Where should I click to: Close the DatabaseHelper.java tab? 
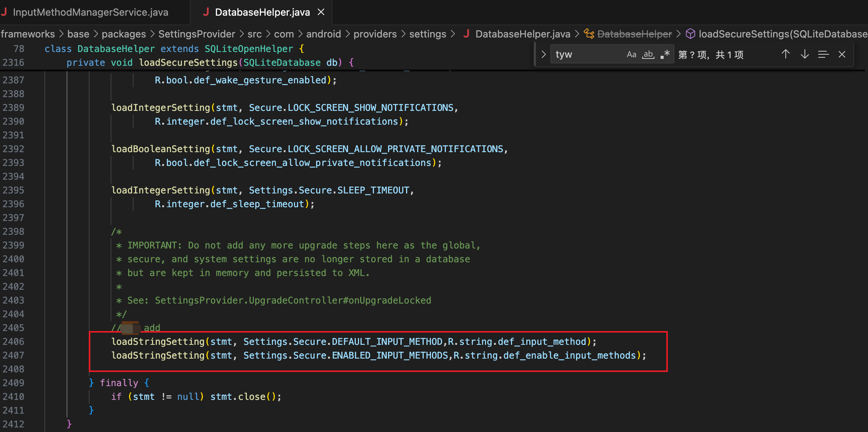(x=321, y=12)
